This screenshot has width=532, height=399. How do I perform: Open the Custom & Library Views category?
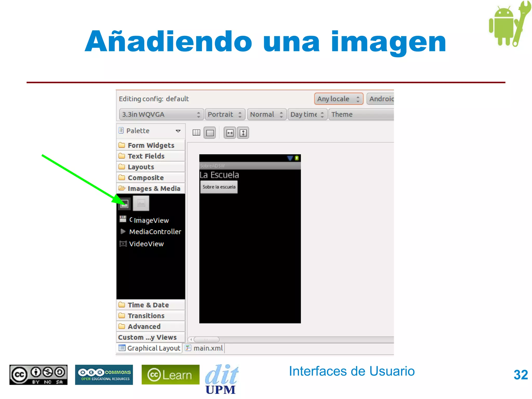coord(151,337)
